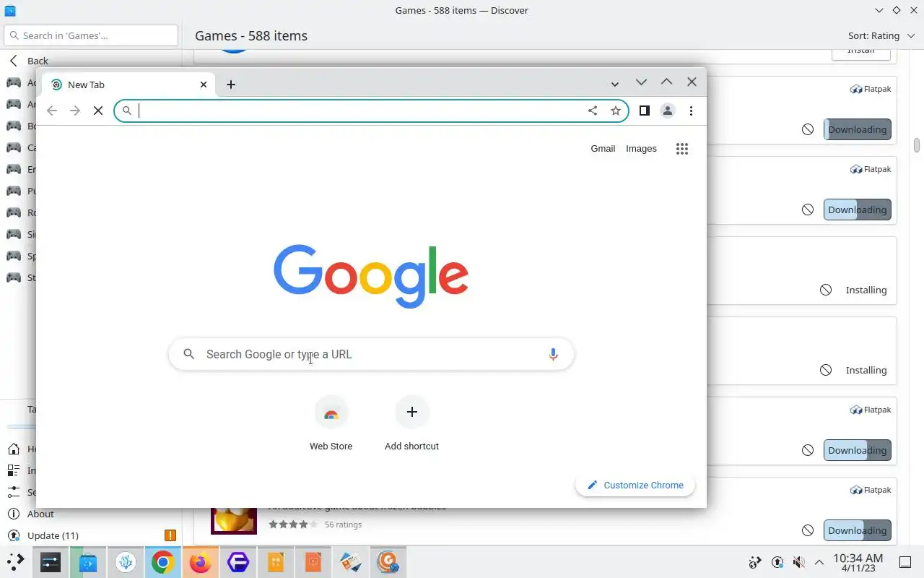Open the Chrome profile avatar menu

[x=668, y=111]
